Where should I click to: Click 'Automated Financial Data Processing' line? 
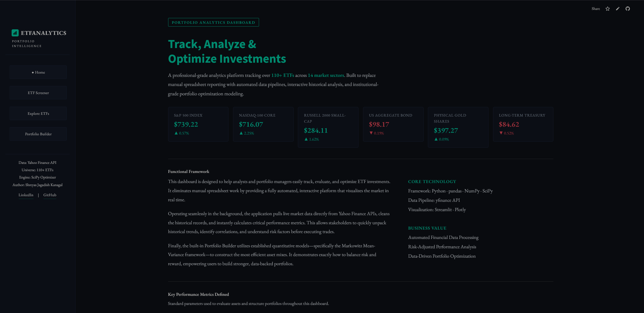pos(443,237)
